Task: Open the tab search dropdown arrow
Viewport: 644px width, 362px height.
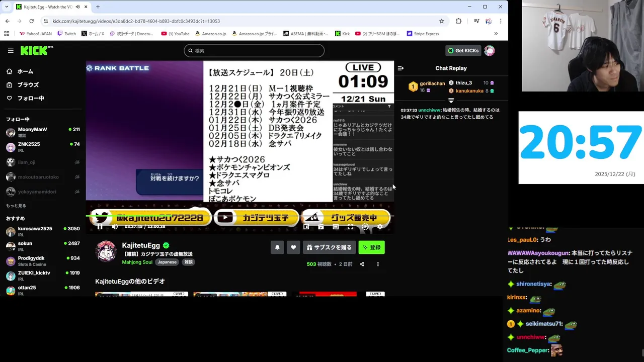Action: [7, 7]
